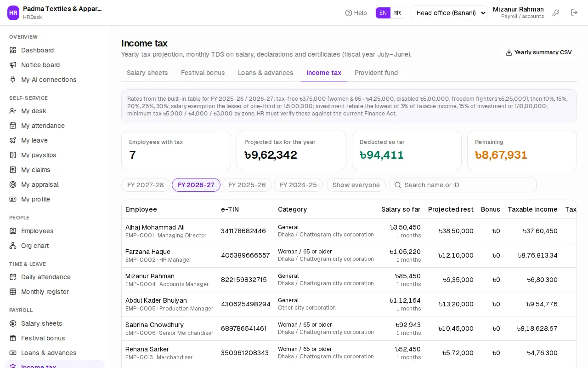Click e-TIN 405389666557
Viewport: 588px width, 368px height.
point(245,255)
